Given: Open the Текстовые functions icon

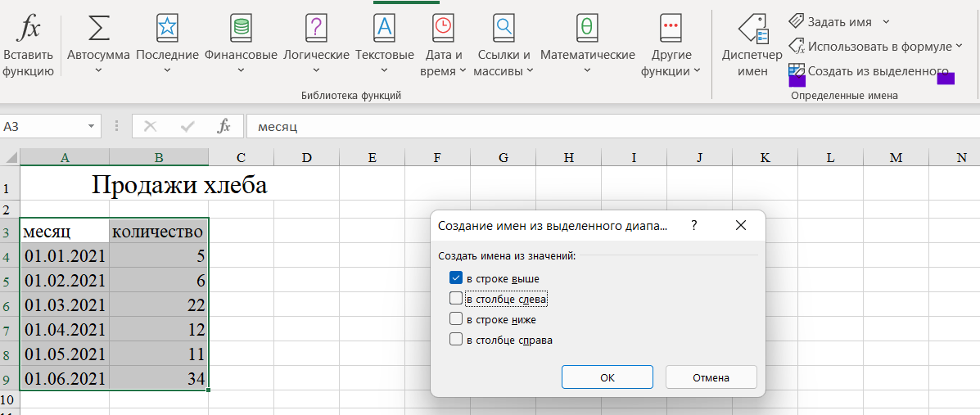Looking at the screenshot, I should 384,29.
